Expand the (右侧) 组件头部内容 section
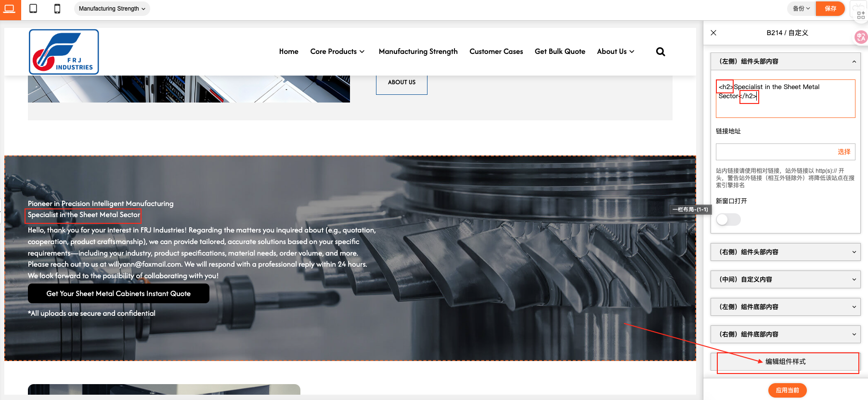 coord(785,252)
